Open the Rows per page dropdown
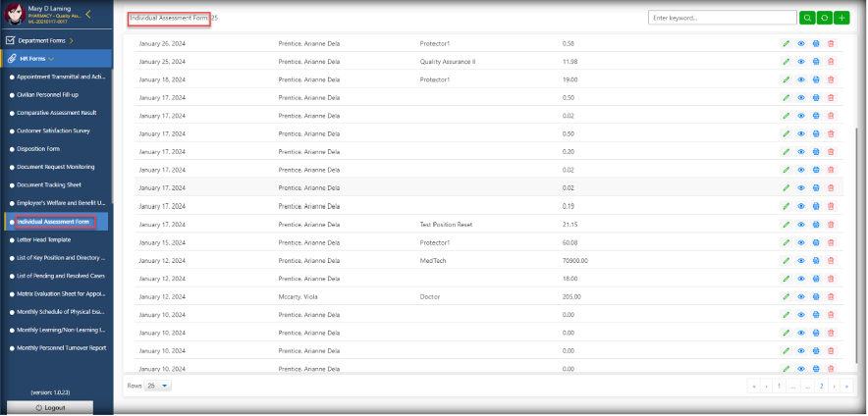The image size is (868, 416). [157, 386]
